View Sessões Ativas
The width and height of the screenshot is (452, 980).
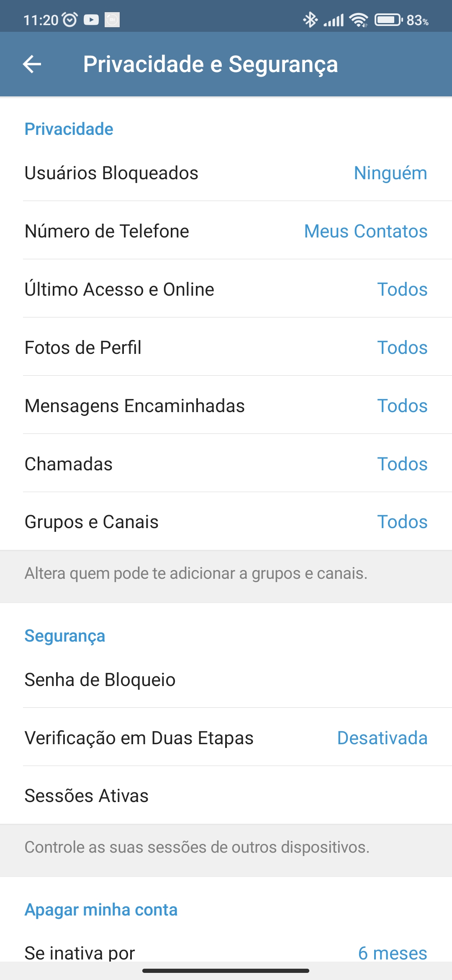tap(226, 796)
